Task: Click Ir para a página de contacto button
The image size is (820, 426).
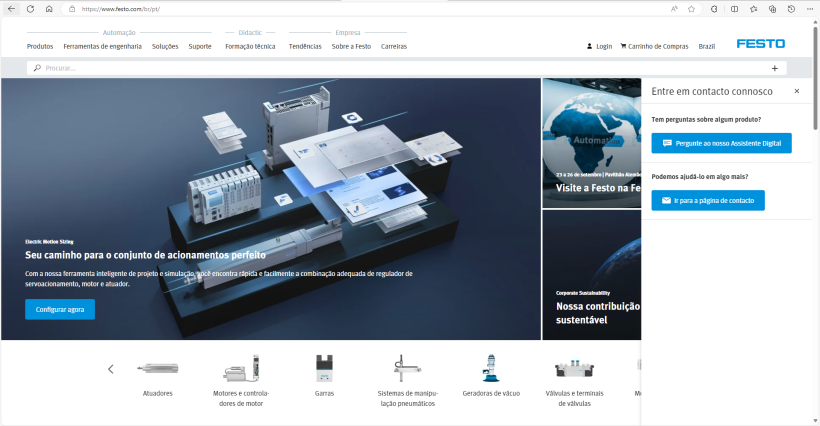Action: (708, 200)
